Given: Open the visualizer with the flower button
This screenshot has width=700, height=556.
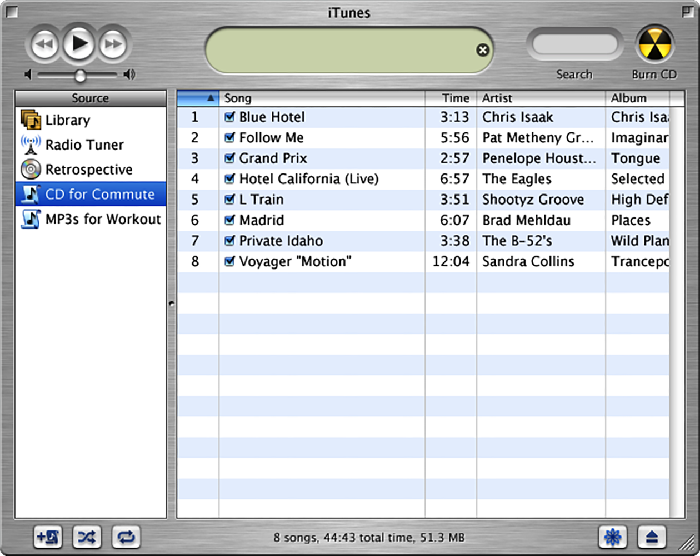Looking at the screenshot, I should point(613,537).
